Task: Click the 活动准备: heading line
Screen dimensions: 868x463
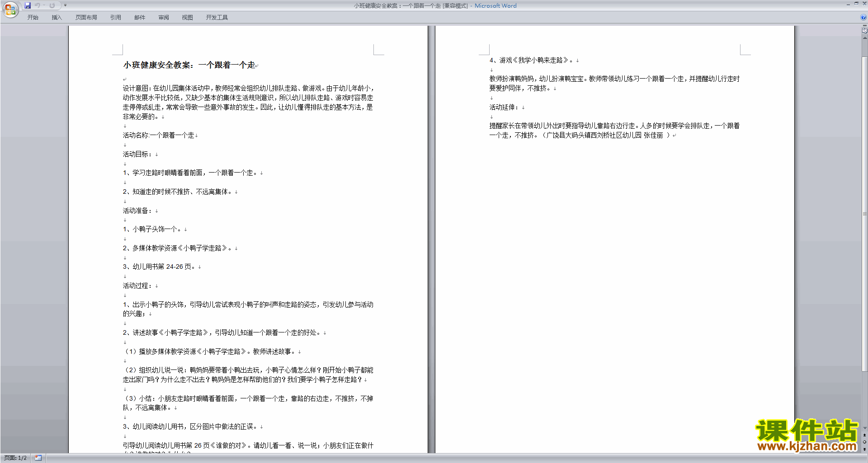Action: pos(137,210)
